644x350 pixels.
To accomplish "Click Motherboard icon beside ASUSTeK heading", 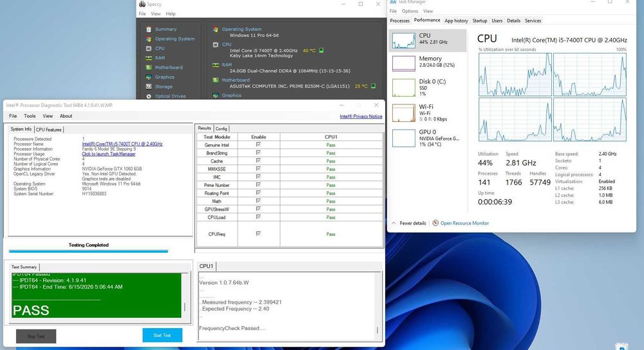I will (x=216, y=80).
